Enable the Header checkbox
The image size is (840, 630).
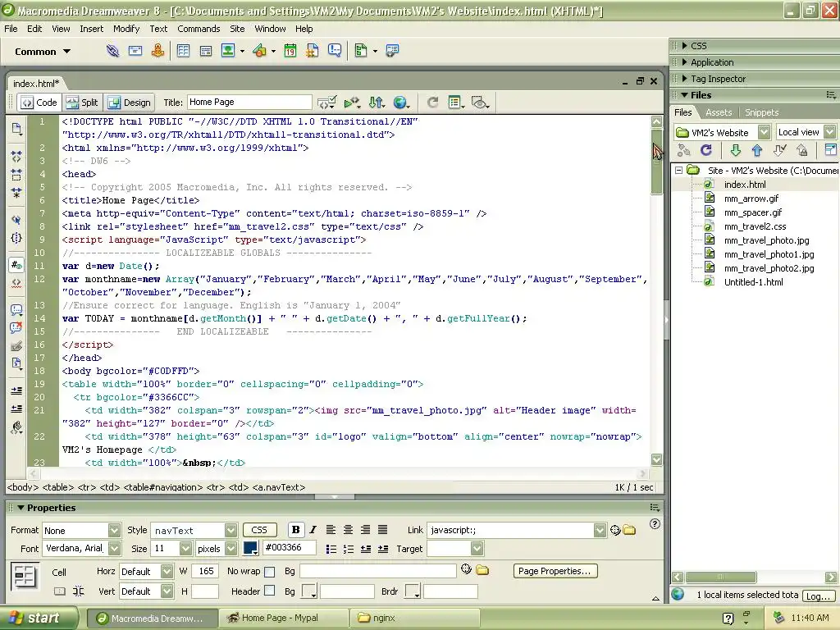pyautogui.click(x=269, y=591)
